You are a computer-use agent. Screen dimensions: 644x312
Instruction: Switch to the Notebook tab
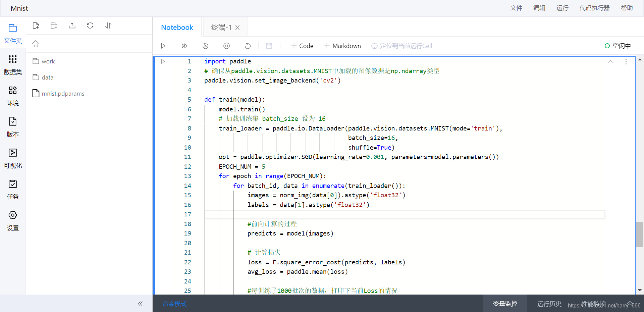(177, 28)
